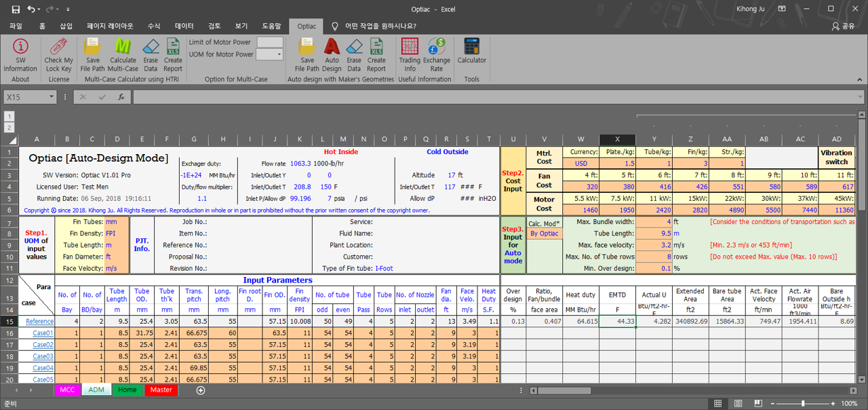
Task: Open the Name Box dropdown arrow
Action: pos(52,97)
